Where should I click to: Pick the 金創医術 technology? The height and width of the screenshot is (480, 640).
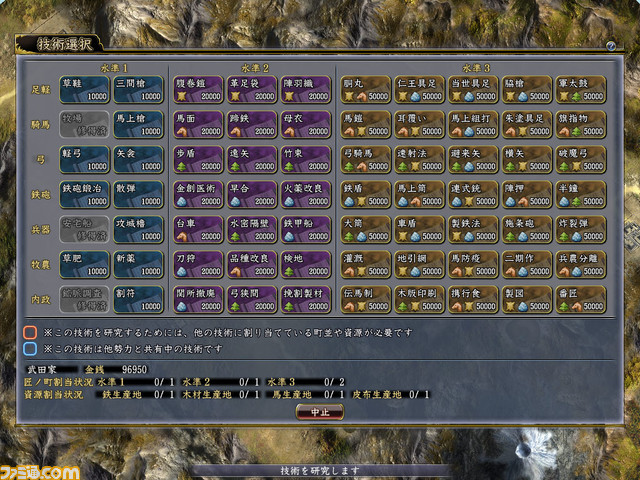coord(198,195)
